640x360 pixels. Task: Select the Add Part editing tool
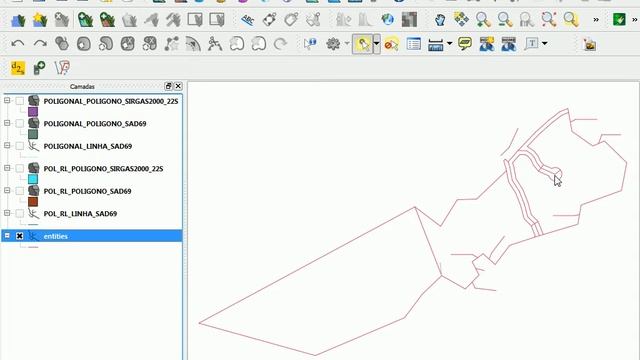(106, 44)
